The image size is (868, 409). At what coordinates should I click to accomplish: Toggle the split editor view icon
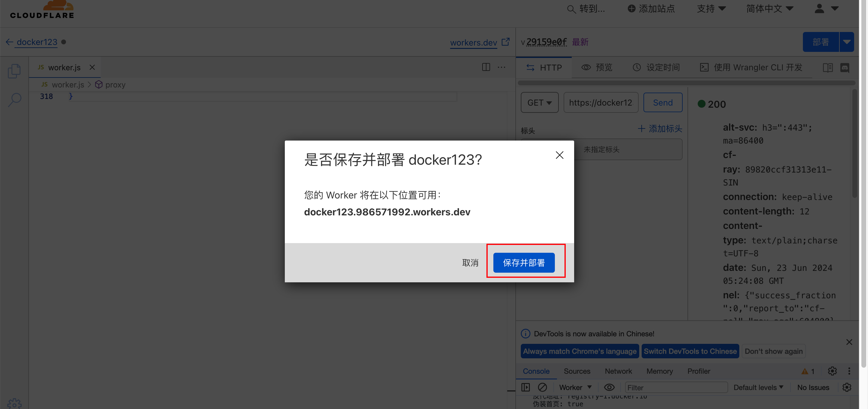coord(486,67)
